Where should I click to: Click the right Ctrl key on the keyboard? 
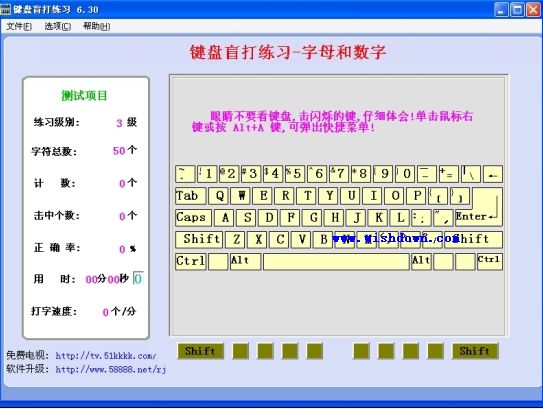490,261
